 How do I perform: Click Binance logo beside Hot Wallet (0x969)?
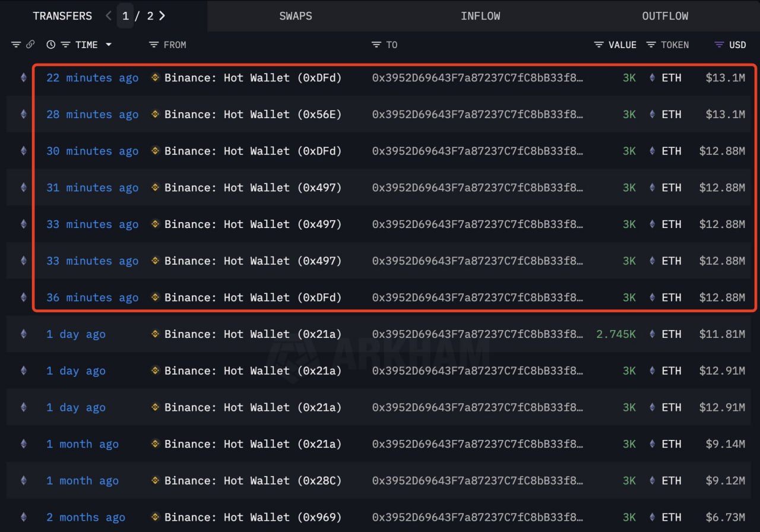[156, 517]
